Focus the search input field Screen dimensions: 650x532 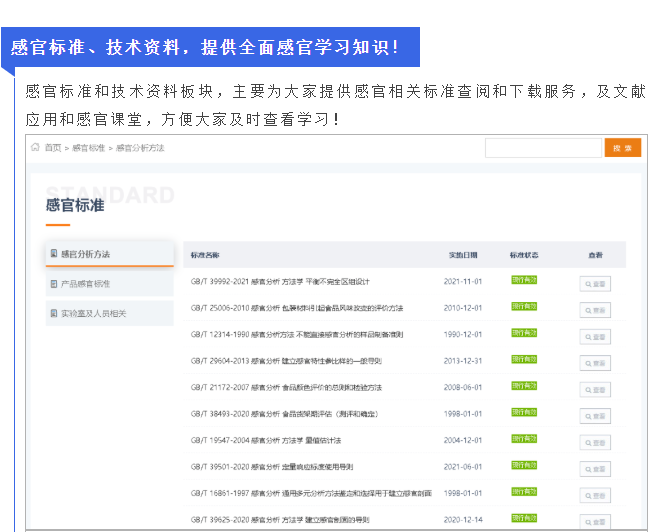tap(543, 148)
